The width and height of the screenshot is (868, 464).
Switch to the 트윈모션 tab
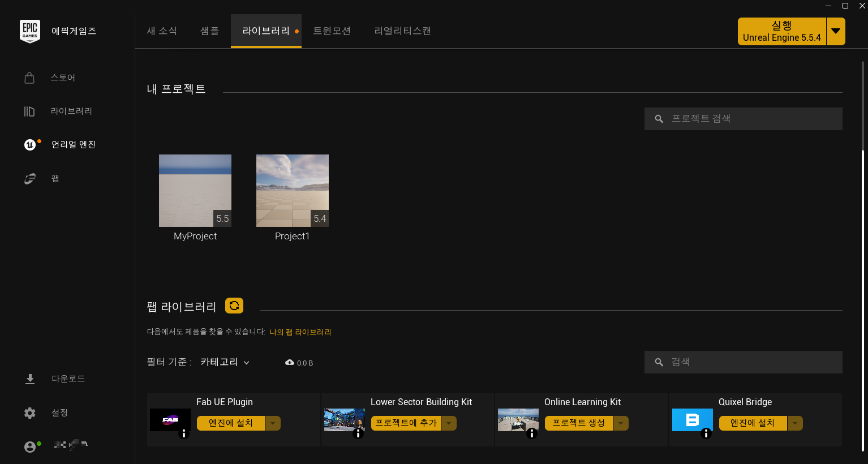332,31
